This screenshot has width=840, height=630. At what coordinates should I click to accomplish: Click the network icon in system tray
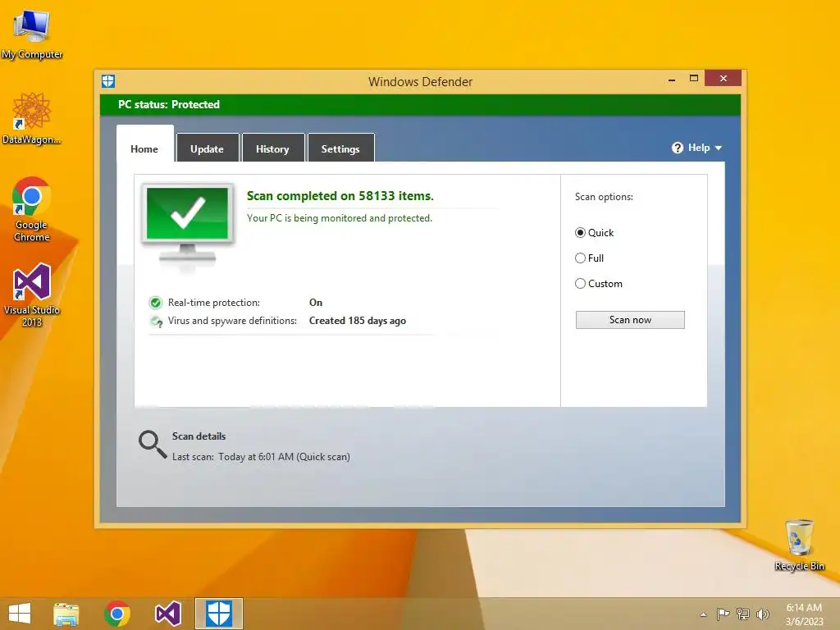click(x=743, y=614)
